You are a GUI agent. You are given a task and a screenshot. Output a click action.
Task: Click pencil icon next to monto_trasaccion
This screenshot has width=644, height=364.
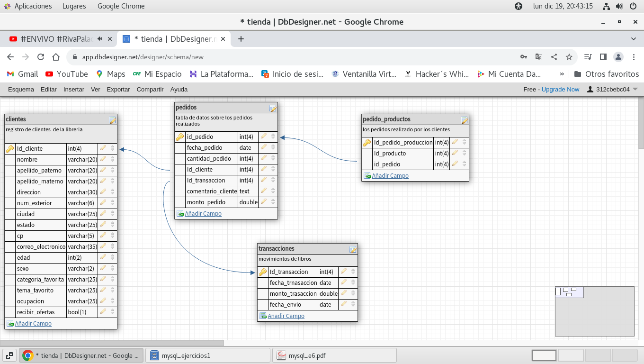click(344, 293)
